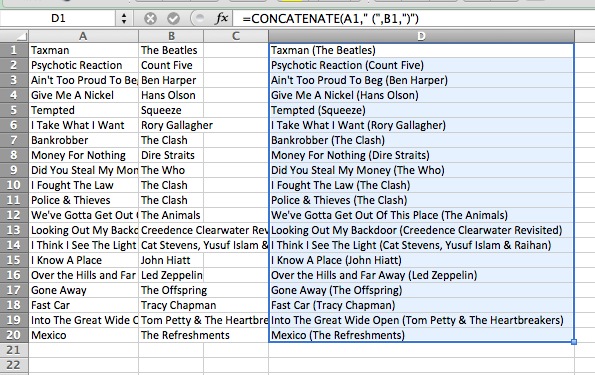Click cell D13 Looking Out My Backdoor
Screen dimensions: 595x375
421,230
